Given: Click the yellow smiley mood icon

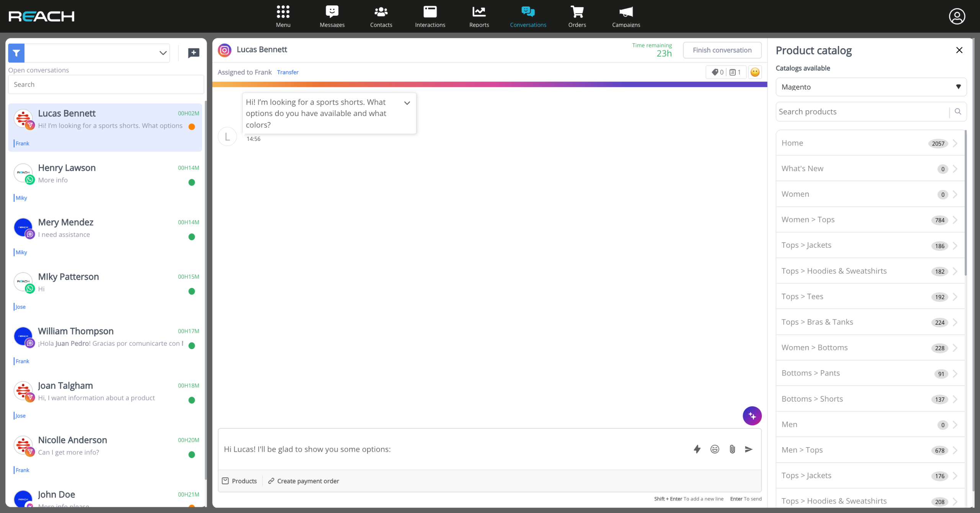Looking at the screenshot, I should [x=755, y=72].
